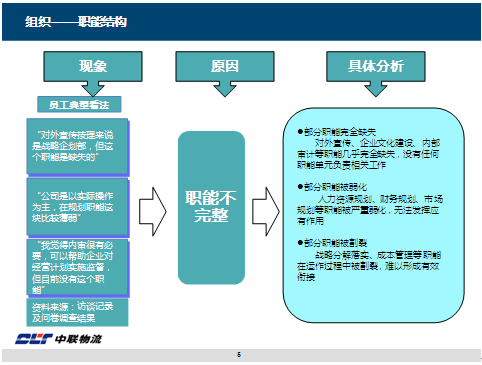Image resolution: width=482 pixels, height=365 pixels.
Task: Select the 现象 header box
Action: tap(93, 66)
